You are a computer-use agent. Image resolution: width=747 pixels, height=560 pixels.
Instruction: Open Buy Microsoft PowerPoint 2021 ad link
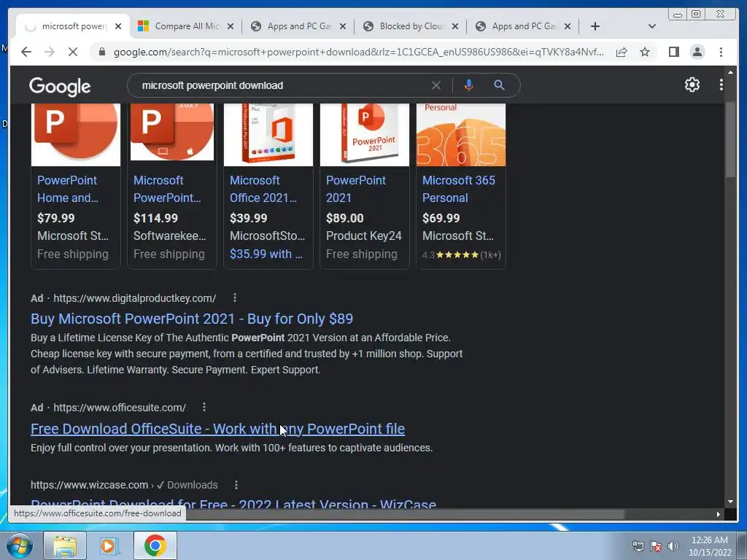192,319
